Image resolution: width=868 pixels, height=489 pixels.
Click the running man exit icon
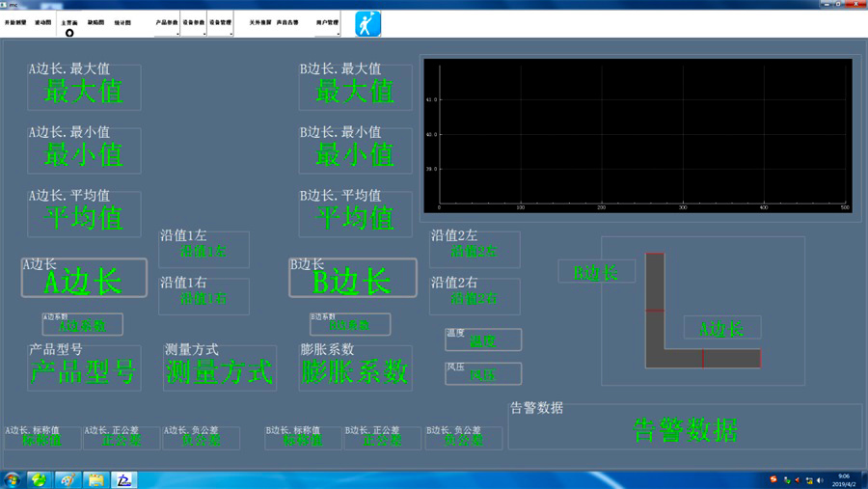coord(367,24)
